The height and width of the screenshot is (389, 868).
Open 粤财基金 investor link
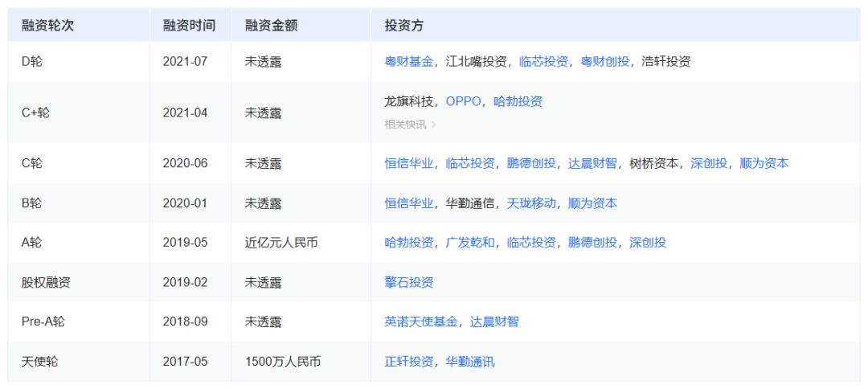pyautogui.click(x=408, y=61)
